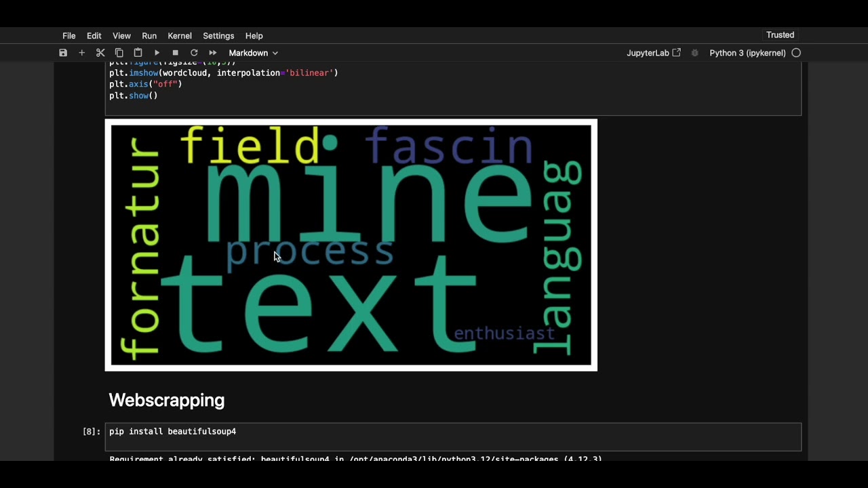The width and height of the screenshot is (868, 488).
Task: Open the Run menu
Action: click(x=149, y=36)
